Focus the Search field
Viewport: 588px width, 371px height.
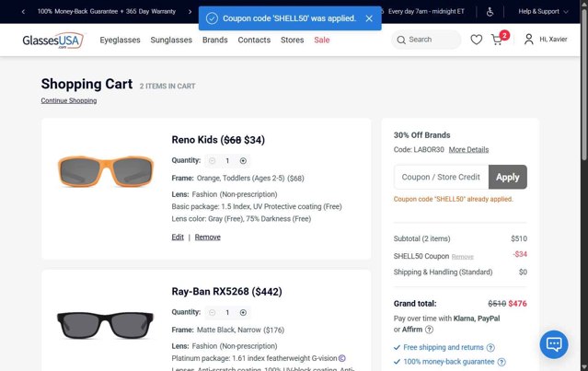tap(426, 40)
